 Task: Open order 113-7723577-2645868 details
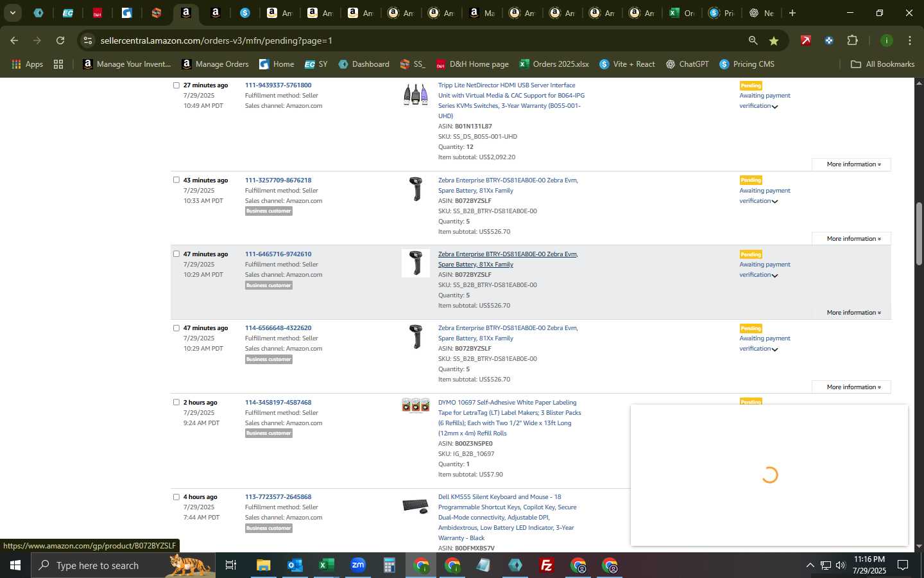pyautogui.click(x=278, y=496)
